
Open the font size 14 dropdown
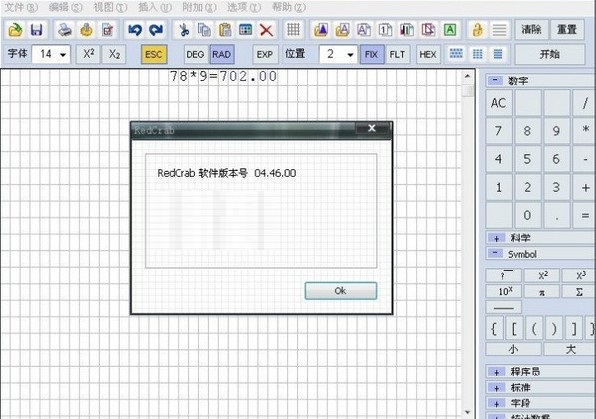click(63, 55)
